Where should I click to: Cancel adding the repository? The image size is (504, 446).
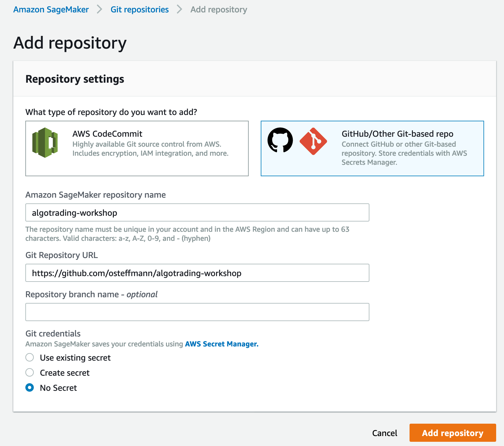point(384,433)
